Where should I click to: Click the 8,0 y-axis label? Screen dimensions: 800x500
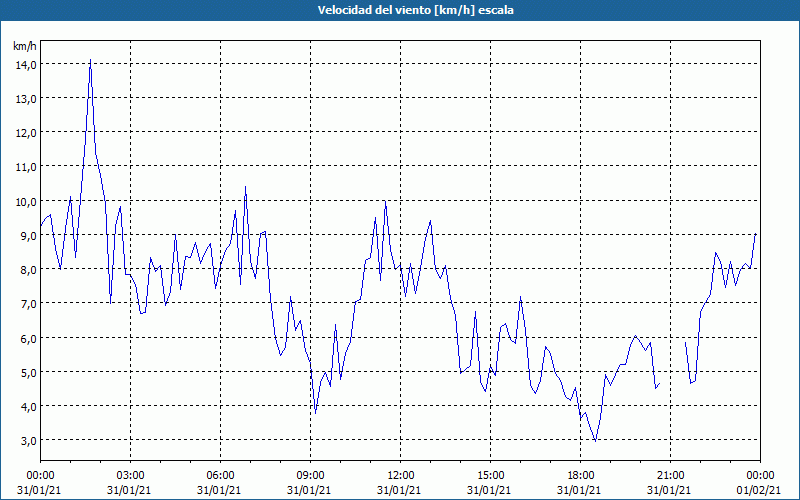click(x=29, y=270)
